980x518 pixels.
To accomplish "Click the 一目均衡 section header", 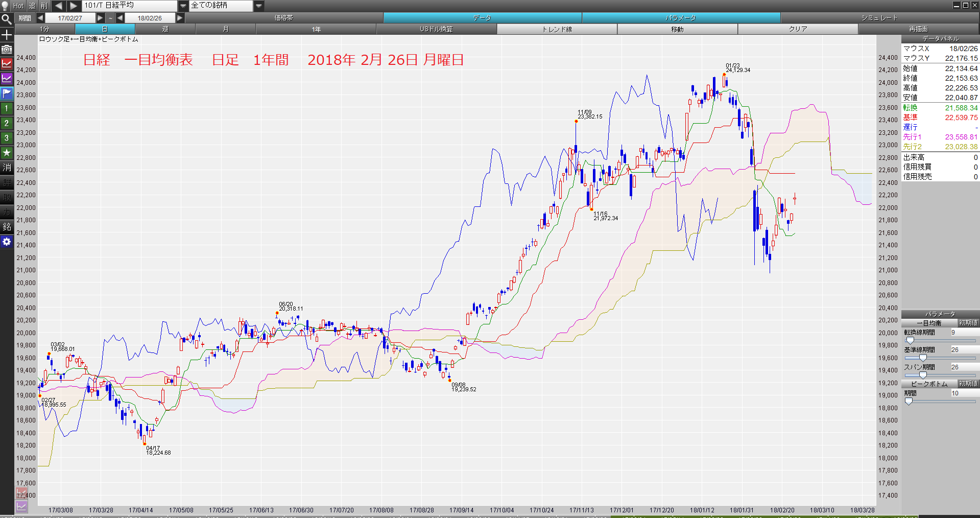I will pos(929,323).
